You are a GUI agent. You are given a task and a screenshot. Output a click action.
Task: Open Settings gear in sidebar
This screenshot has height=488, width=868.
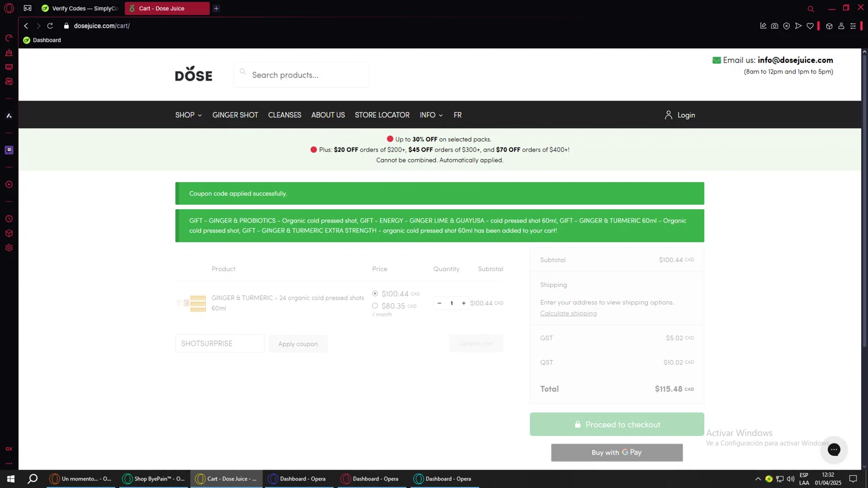coord(9,248)
